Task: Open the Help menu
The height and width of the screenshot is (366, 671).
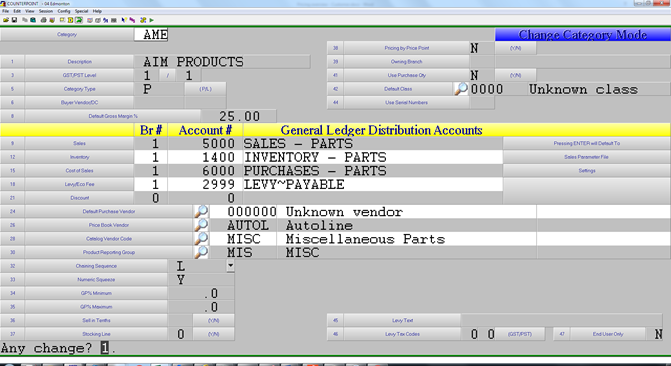Action: [x=97, y=11]
